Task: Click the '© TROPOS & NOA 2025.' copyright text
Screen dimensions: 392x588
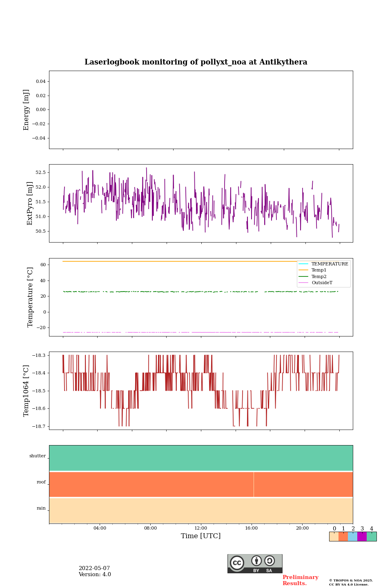Action: 351,580
